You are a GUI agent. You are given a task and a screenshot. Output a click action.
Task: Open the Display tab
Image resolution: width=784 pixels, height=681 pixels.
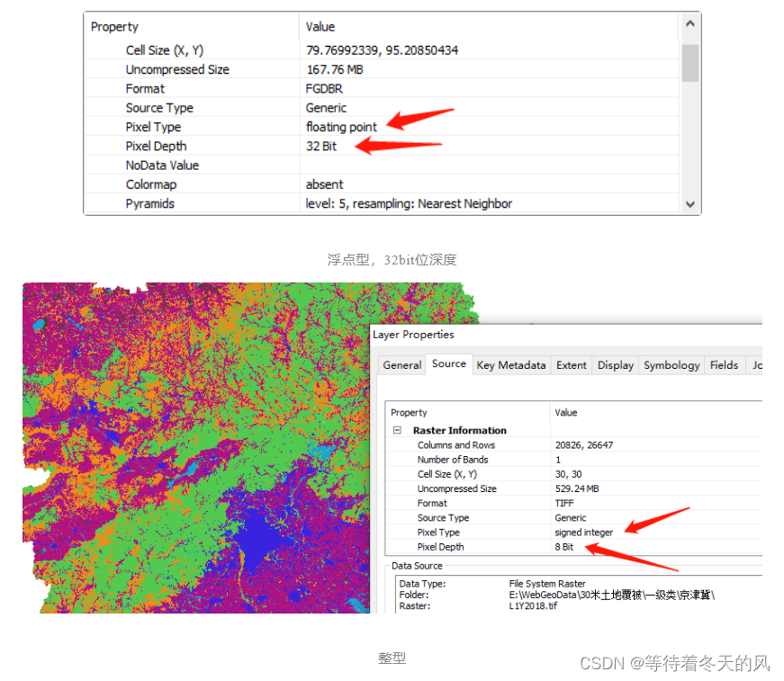pos(615,364)
